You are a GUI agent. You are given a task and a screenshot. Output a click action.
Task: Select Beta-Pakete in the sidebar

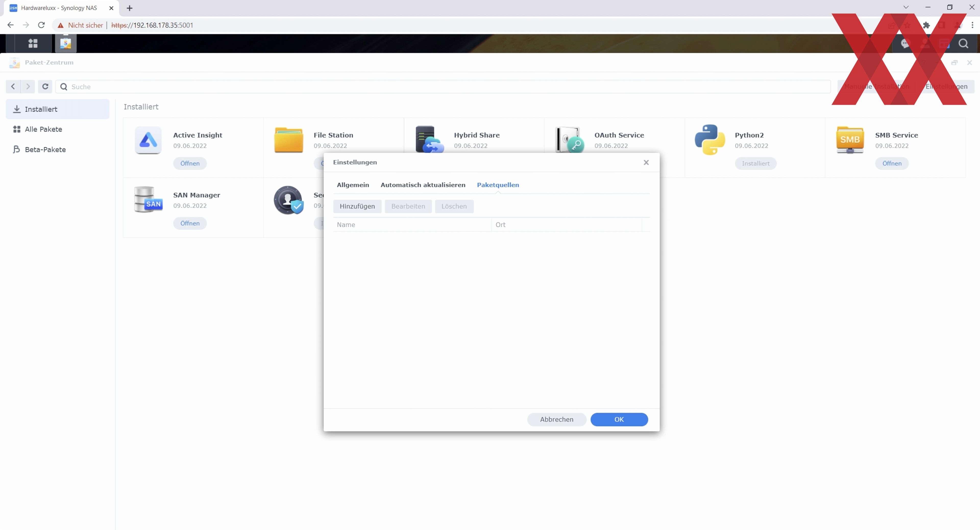(x=57, y=150)
